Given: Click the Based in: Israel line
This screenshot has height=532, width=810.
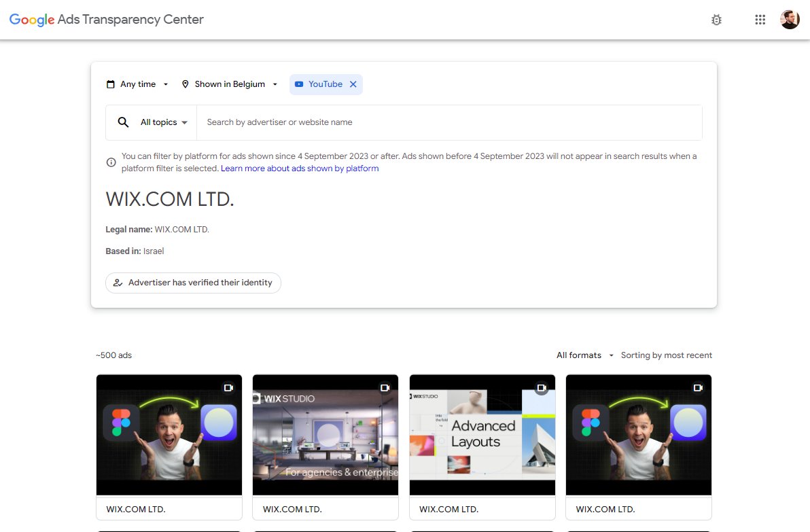Looking at the screenshot, I should [135, 251].
